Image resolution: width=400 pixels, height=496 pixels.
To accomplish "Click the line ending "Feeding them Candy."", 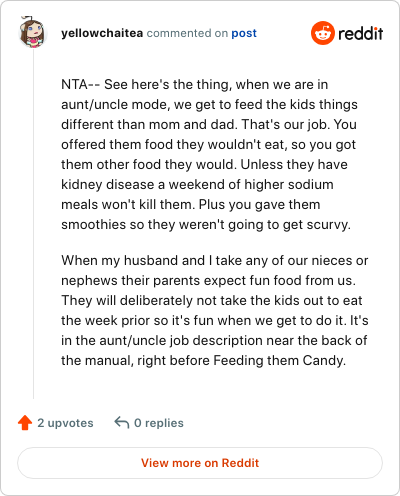I will click(x=203, y=361).
